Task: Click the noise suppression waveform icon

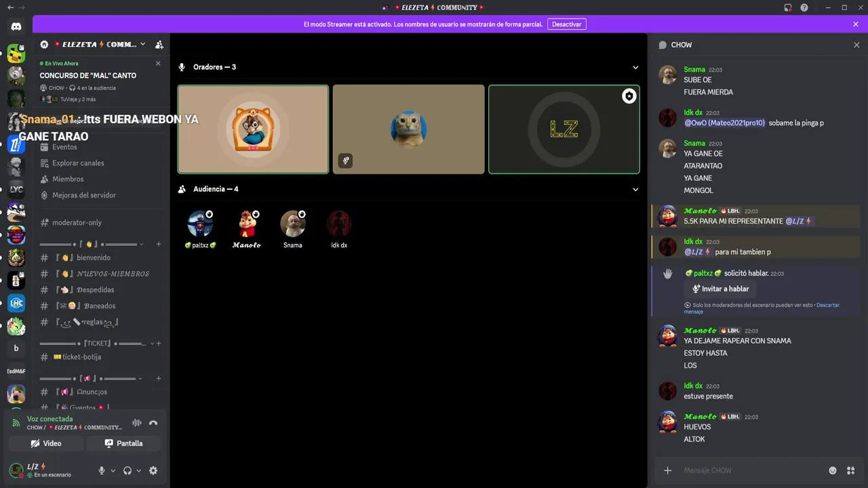Action: click(x=137, y=423)
